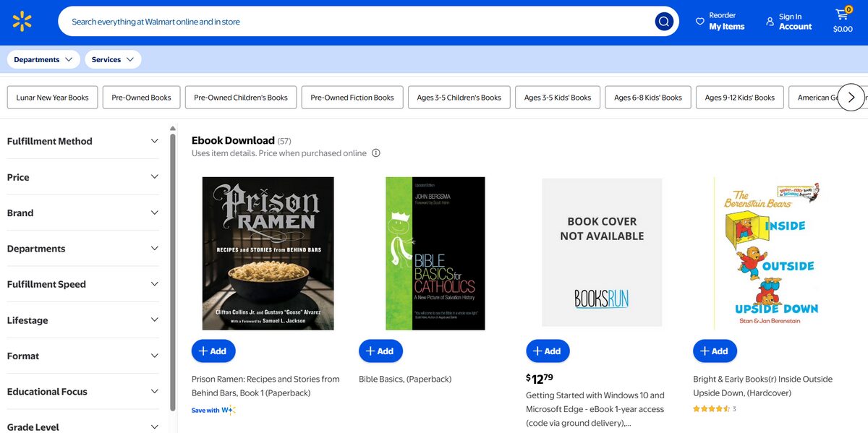Click the Walmart spark logo

pyautogui.click(x=22, y=22)
